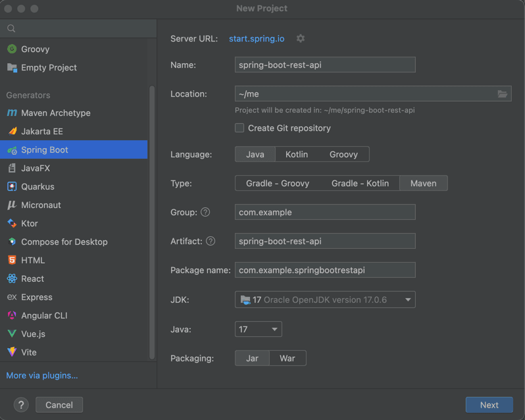This screenshot has height=420, width=525.
Task: Click the Compose for Desktop icon
Action: 12,242
